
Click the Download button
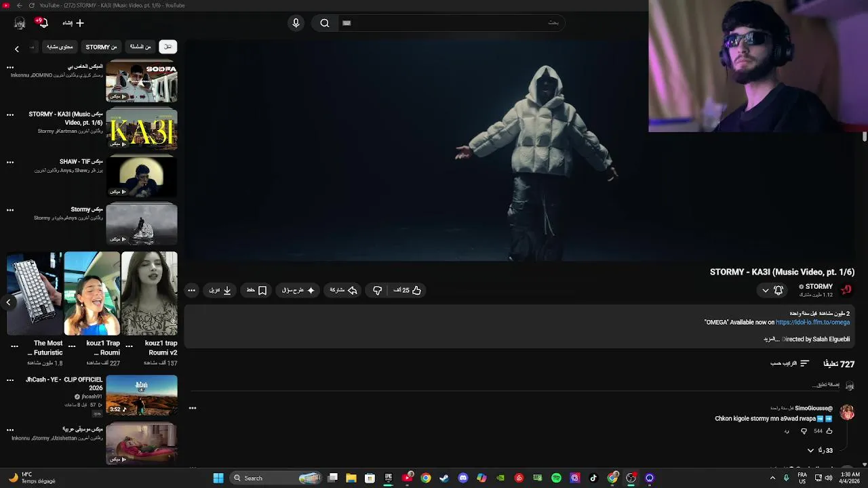[x=220, y=290]
